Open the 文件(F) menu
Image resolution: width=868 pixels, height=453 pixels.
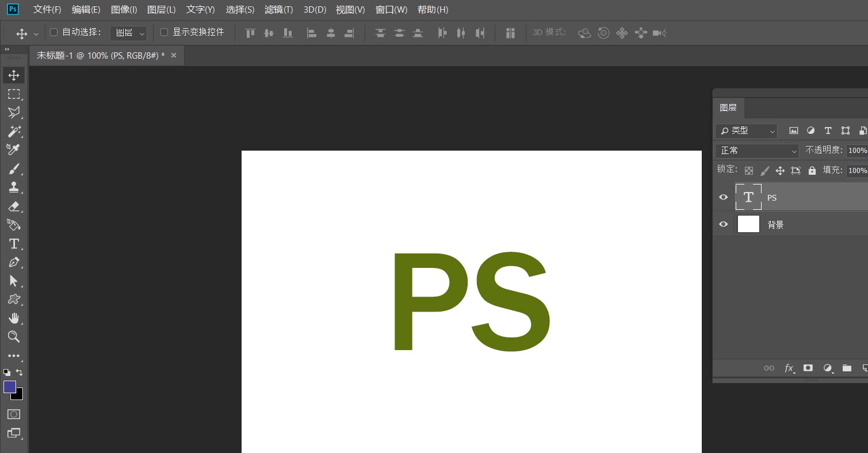click(47, 10)
